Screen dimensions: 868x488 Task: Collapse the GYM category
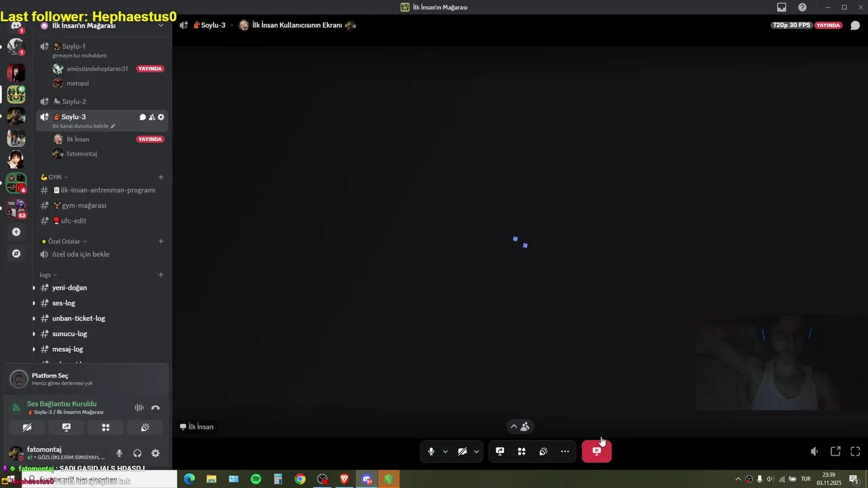[54, 177]
